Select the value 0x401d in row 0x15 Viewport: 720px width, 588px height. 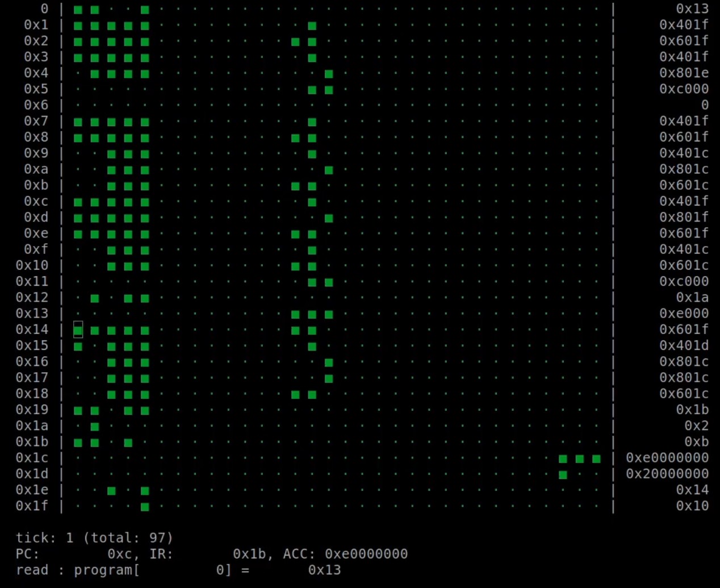click(x=684, y=345)
